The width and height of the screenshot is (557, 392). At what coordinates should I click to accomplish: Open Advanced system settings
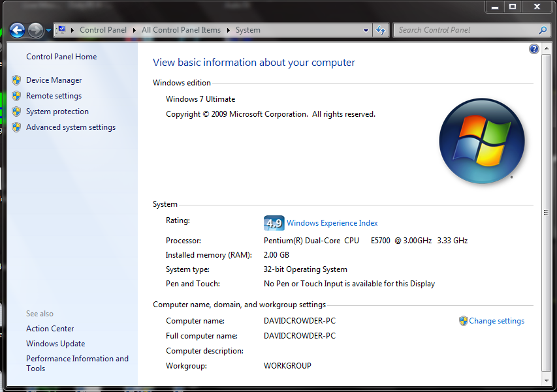71,127
